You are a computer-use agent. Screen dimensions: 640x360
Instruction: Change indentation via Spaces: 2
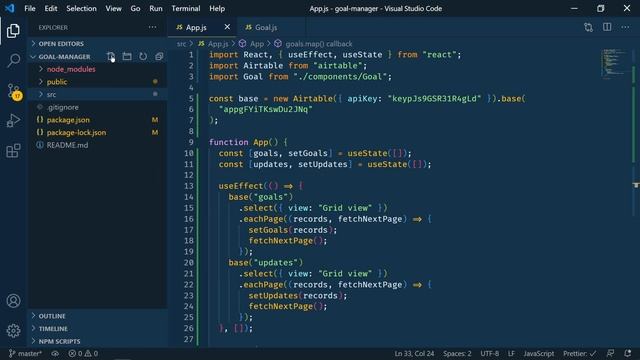tap(457, 353)
